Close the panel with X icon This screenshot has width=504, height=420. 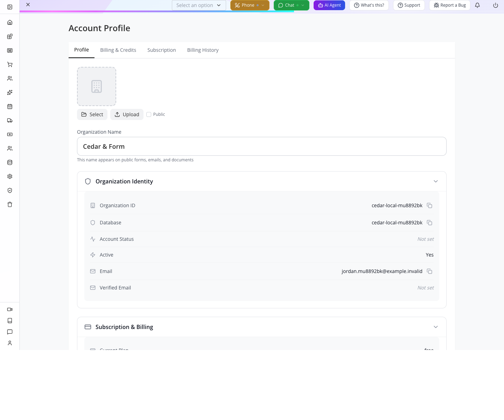pos(28,5)
